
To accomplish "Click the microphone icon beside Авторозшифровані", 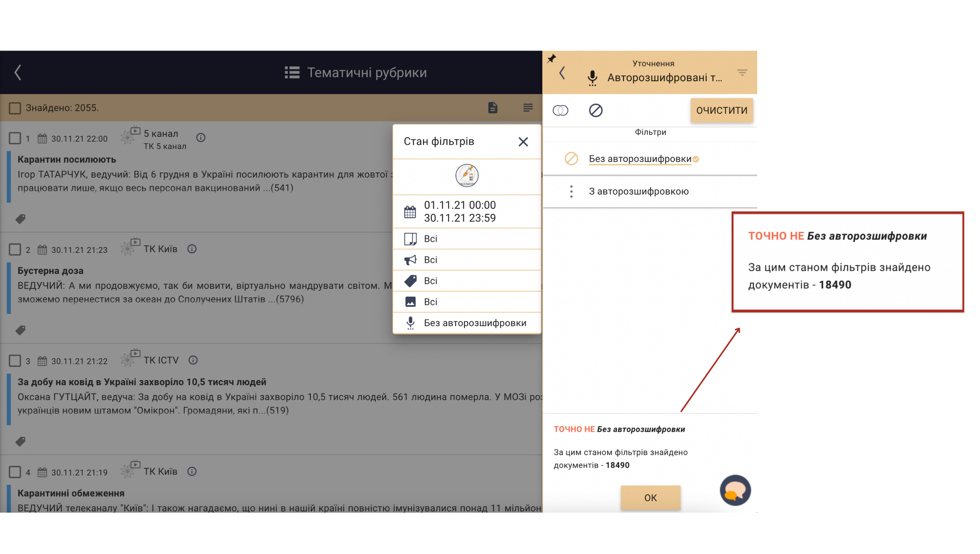I will 592,78.
